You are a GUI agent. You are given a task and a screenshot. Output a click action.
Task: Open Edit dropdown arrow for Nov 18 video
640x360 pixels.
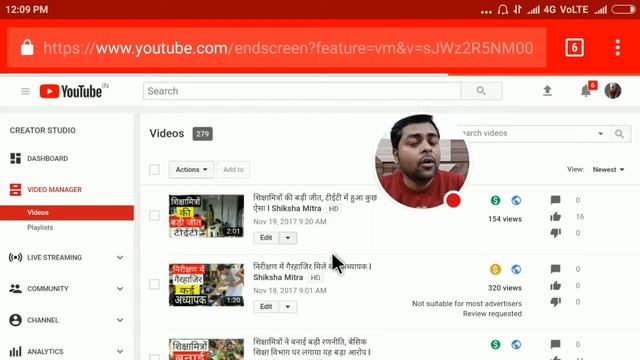pos(288,307)
